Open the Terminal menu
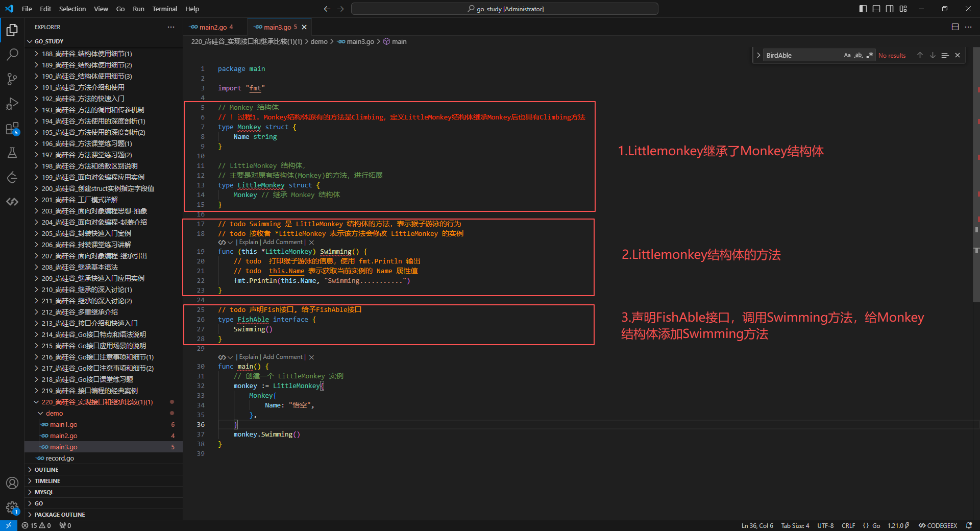 (x=164, y=9)
